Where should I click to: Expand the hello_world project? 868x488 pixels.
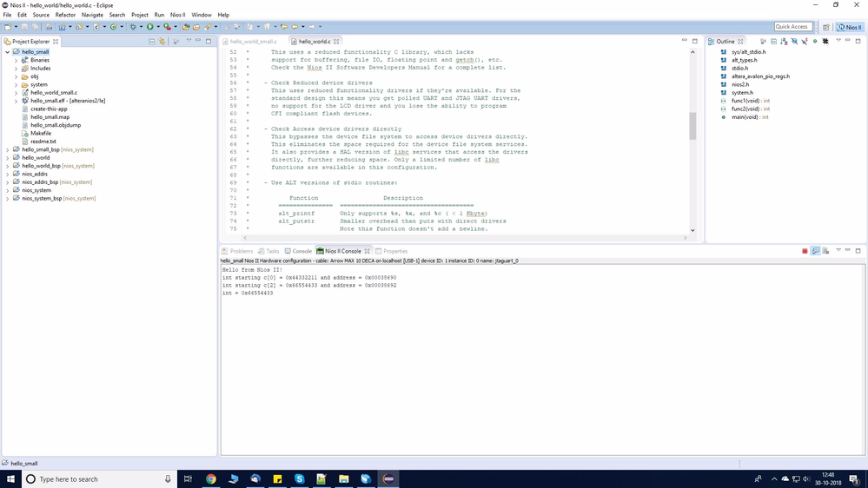click(x=7, y=158)
